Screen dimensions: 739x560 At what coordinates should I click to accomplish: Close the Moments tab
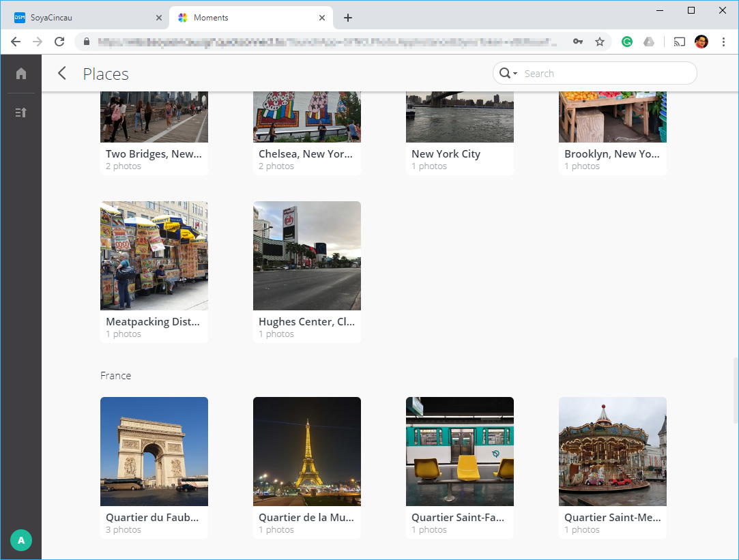(x=322, y=18)
